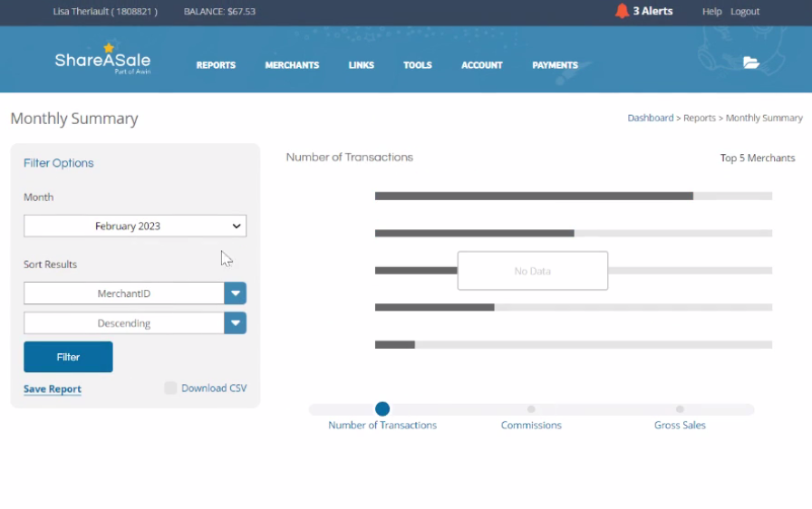Click the Save Report link
The width and height of the screenshot is (812, 509).
[53, 389]
